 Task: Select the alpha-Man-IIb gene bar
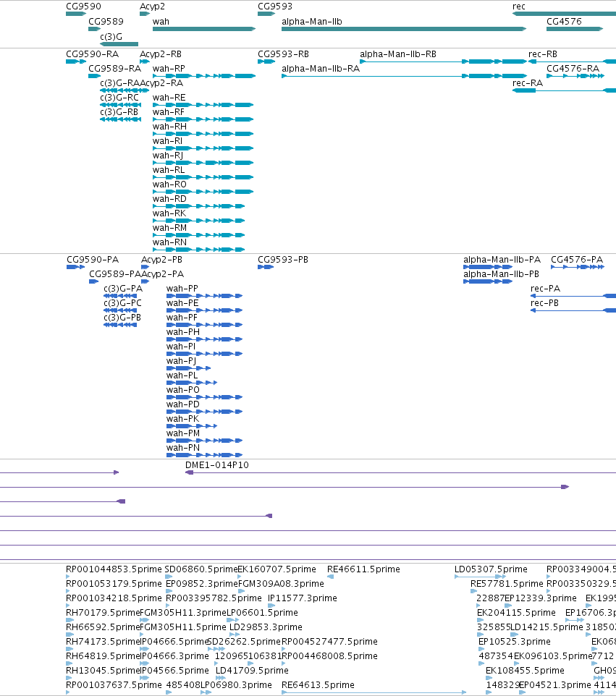404,29
